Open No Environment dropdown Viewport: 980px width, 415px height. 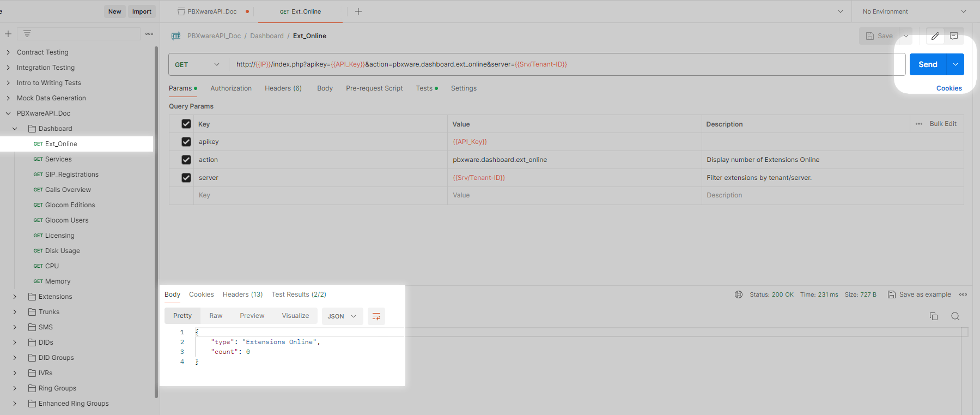914,11
